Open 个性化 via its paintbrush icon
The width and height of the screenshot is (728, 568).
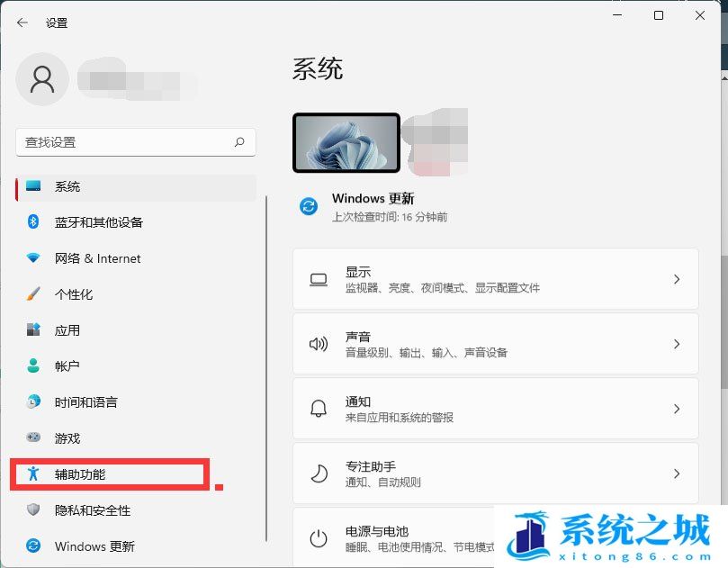(x=32, y=294)
